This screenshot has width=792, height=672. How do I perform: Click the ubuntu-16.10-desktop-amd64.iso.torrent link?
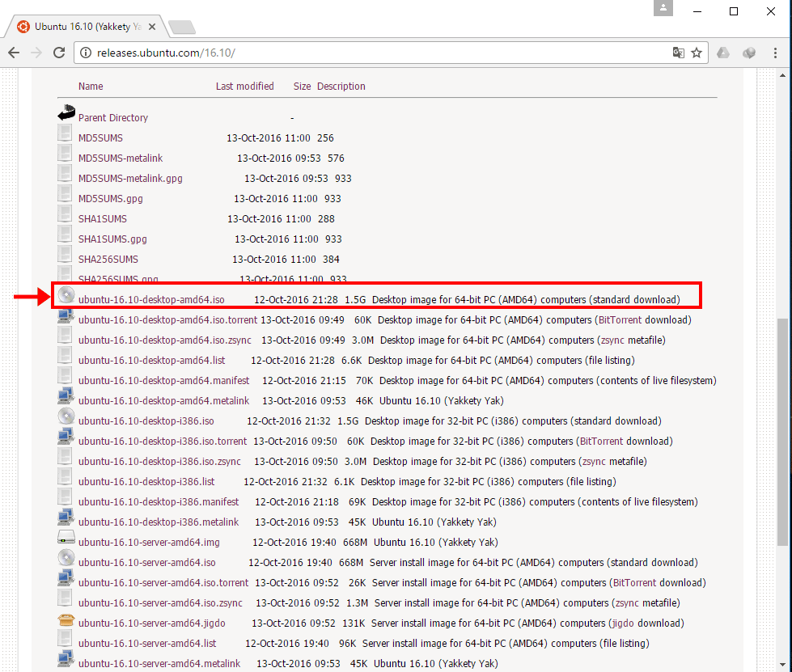pos(167,319)
